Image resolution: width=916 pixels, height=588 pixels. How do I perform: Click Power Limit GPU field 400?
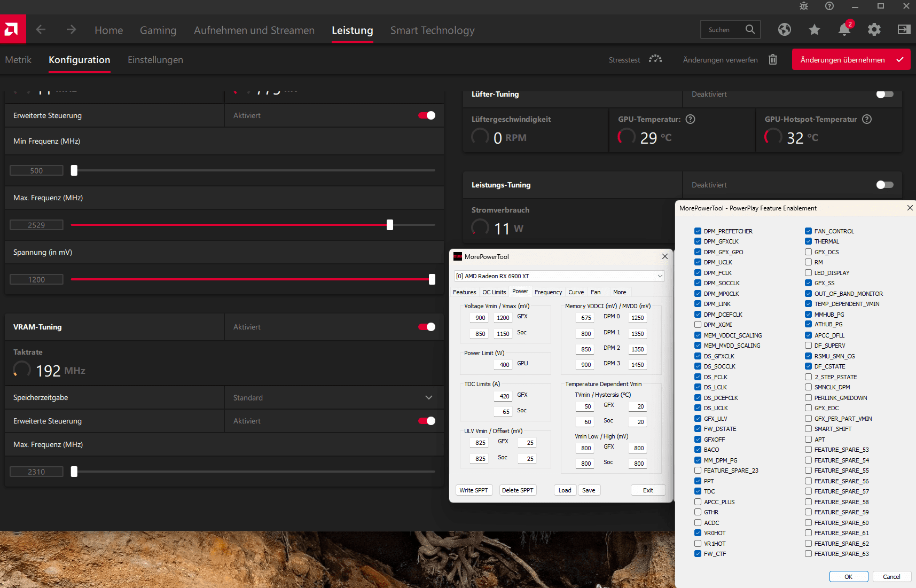coord(504,365)
